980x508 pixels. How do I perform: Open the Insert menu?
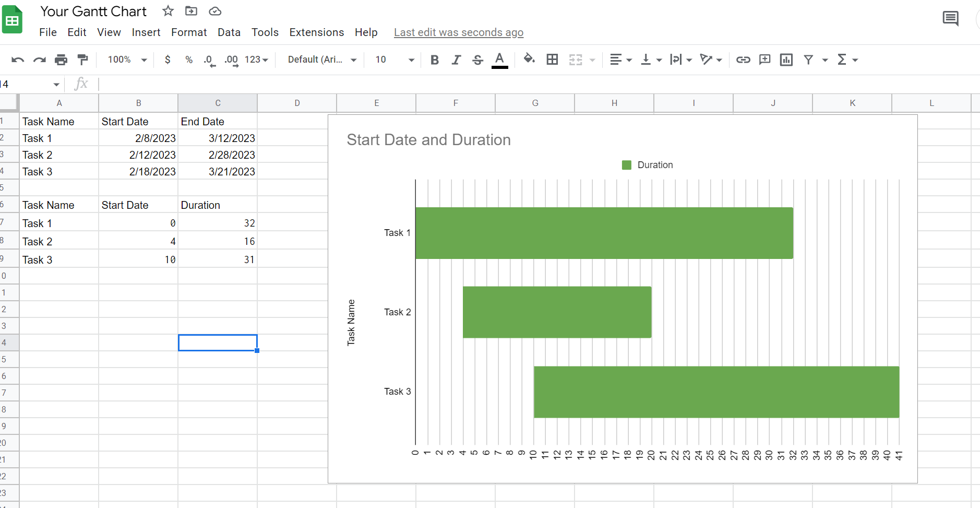146,32
